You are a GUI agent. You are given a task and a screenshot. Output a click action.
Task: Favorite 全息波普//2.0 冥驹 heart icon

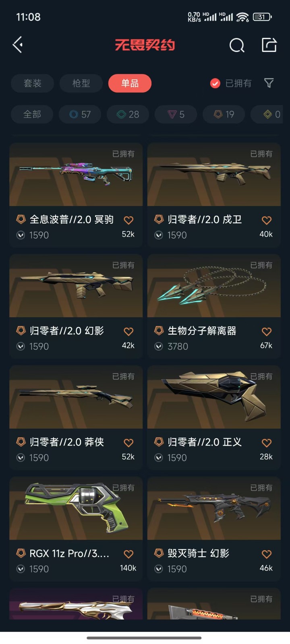tap(128, 220)
